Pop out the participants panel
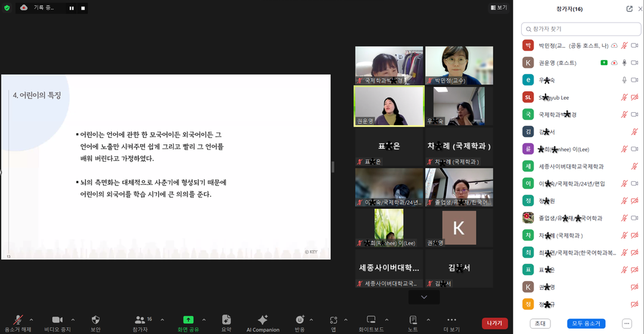Screen dimensions: 644x334 point(629,9)
